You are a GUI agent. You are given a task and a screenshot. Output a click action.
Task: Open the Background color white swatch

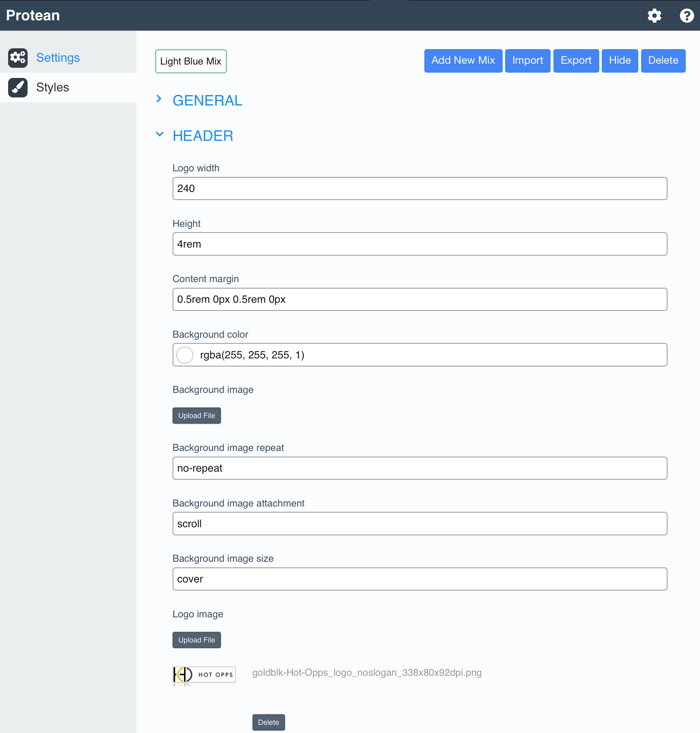pos(185,355)
